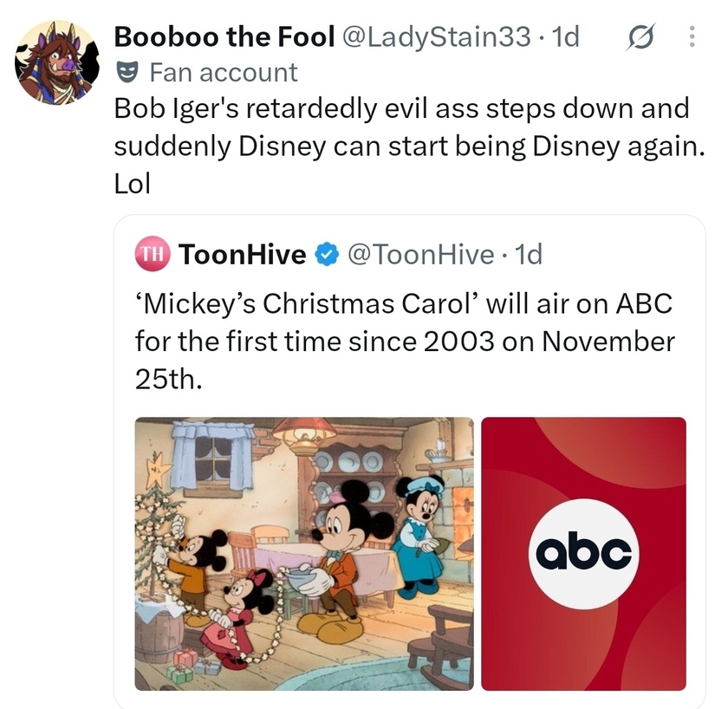Click the quoted tweet's 1d timestamp
Viewport: 728px width, 709px height.
pyautogui.click(x=529, y=254)
